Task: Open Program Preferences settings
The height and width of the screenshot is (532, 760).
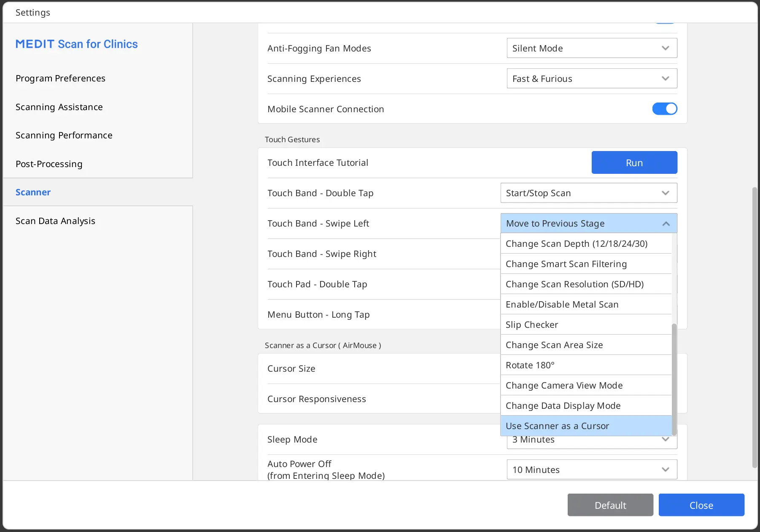Action: (60, 78)
